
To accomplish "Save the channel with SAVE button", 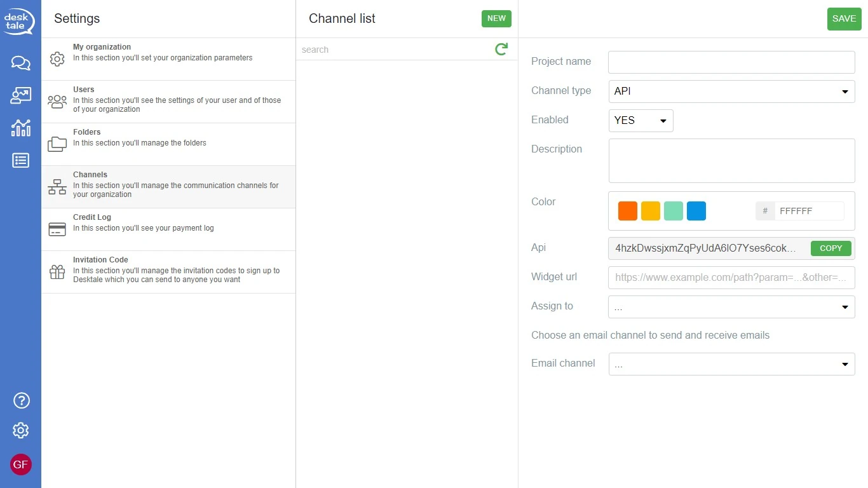I will coord(844,18).
